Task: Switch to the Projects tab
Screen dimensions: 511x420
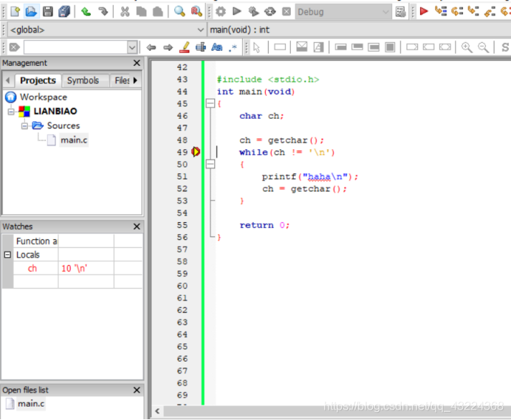Action: [x=38, y=80]
